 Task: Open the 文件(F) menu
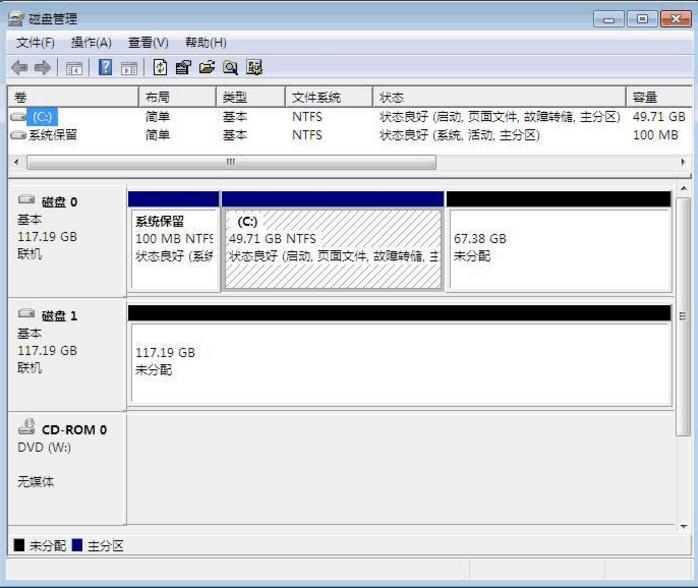[35, 43]
